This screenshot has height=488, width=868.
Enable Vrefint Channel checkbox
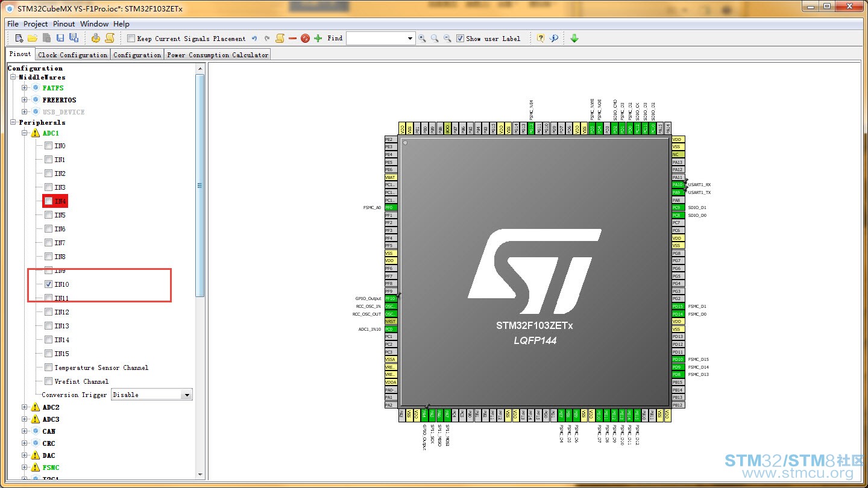(x=48, y=381)
